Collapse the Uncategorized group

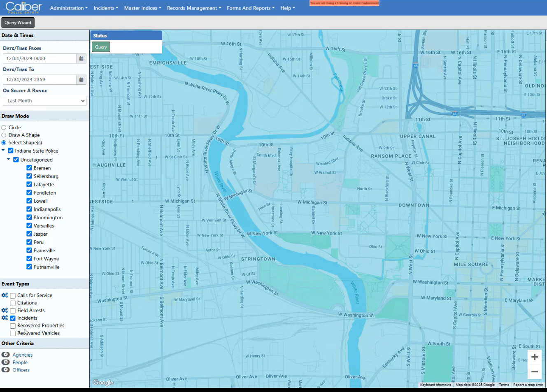tap(8, 159)
